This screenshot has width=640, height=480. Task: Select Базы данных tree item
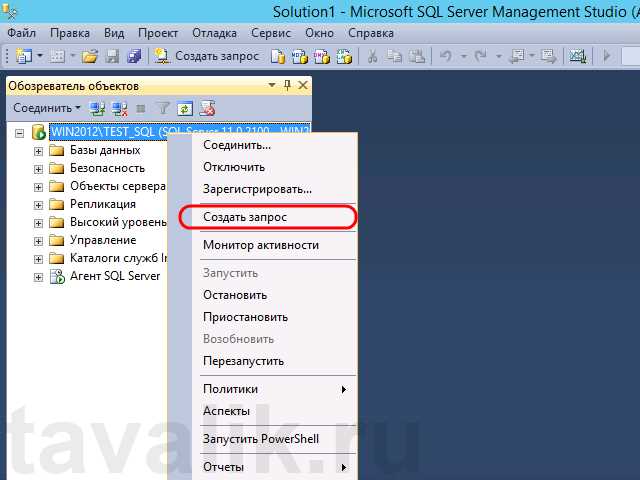(105, 150)
